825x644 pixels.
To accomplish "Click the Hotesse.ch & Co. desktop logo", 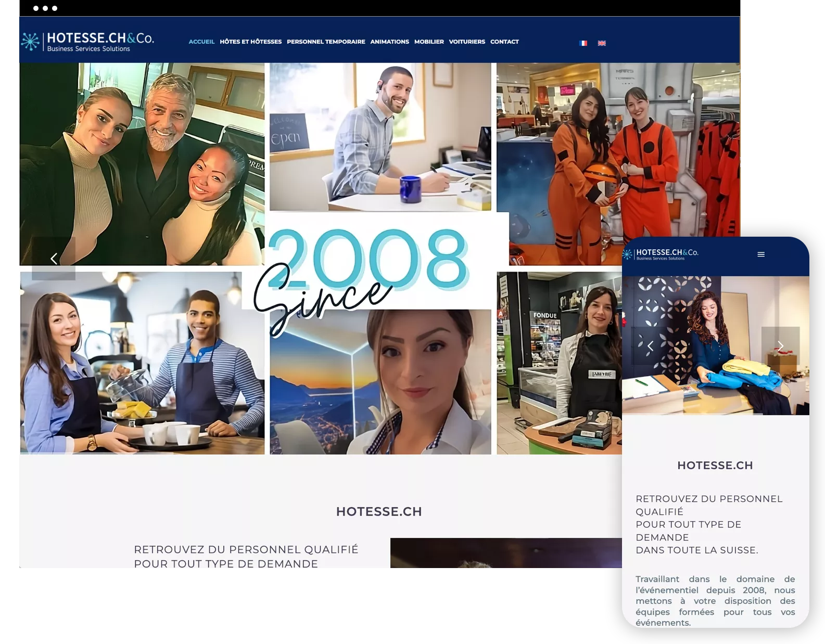I will [x=87, y=42].
